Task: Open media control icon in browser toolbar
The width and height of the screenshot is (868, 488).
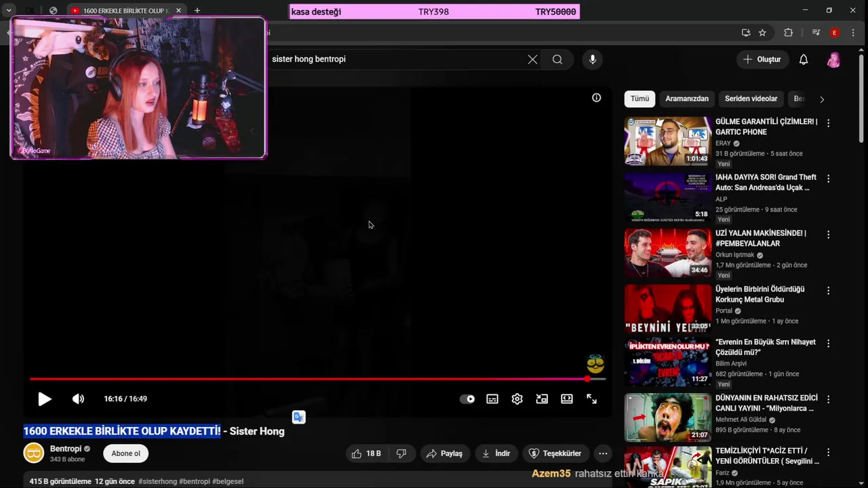Action: (816, 33)
